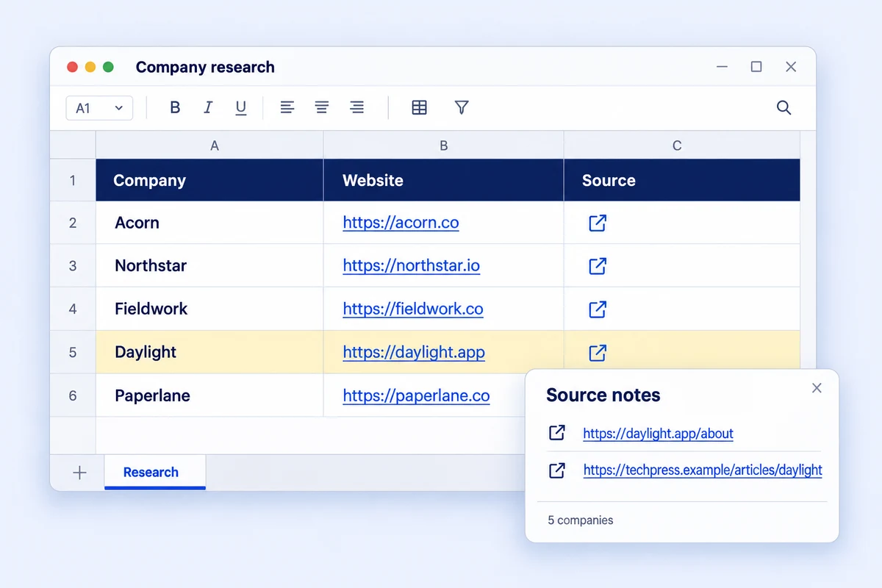Select column B header
Image resolution: width=882 pixels, height=588 pixels.
(x=443, y=146)
